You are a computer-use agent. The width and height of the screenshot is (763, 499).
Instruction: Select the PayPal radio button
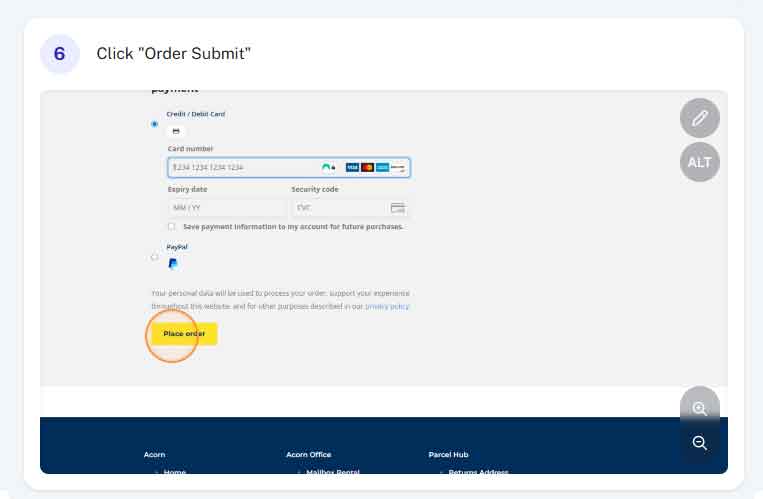(154, 257)
